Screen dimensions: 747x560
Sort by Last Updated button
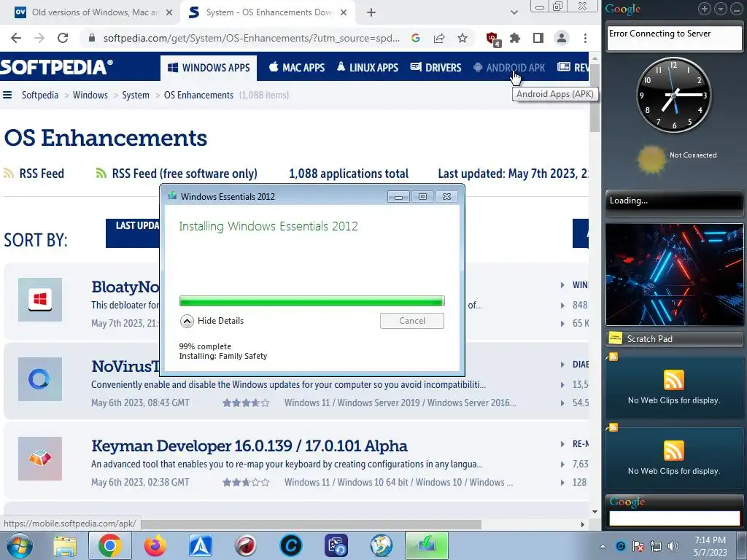pyautogui.click(x=133, y=233)
